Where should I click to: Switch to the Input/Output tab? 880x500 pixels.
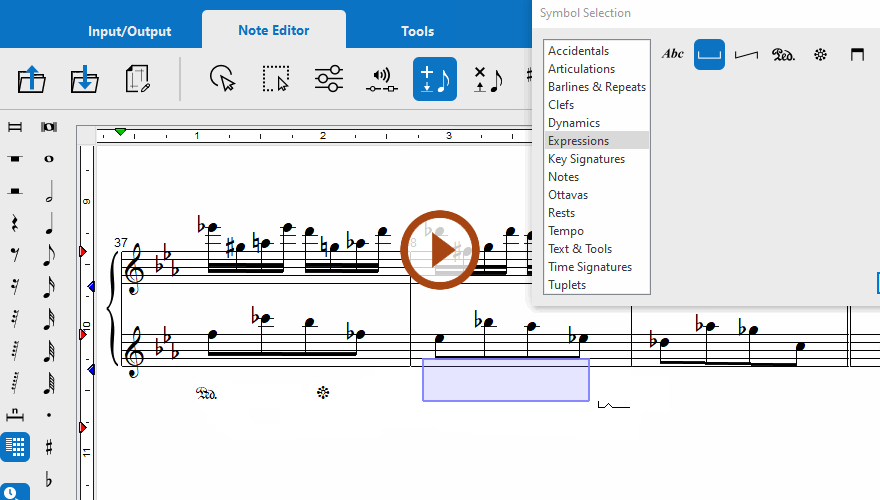(129, 31)
